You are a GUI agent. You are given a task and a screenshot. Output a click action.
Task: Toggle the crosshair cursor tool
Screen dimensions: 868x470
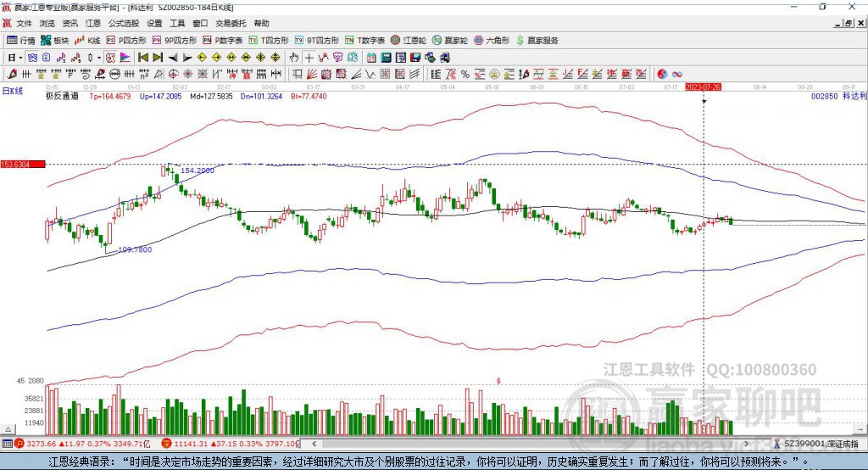click(x=309, y=58)
